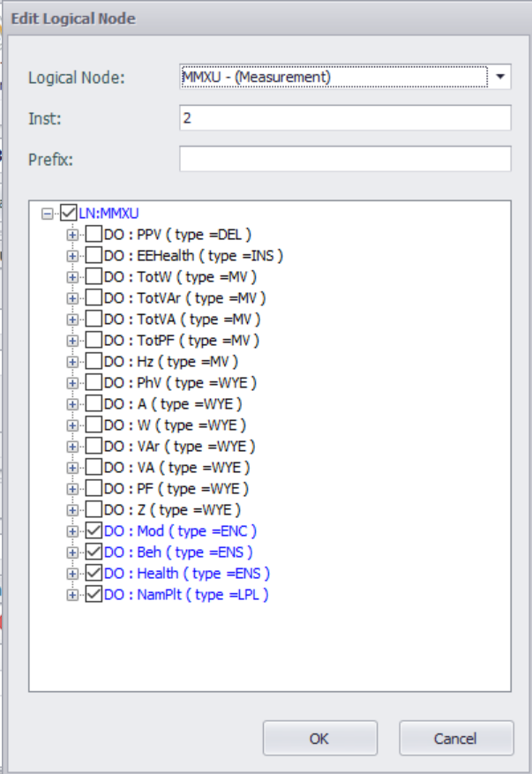Expand the DO : PPV node
This screenshot has width=532, height=774.
[72, 234]
